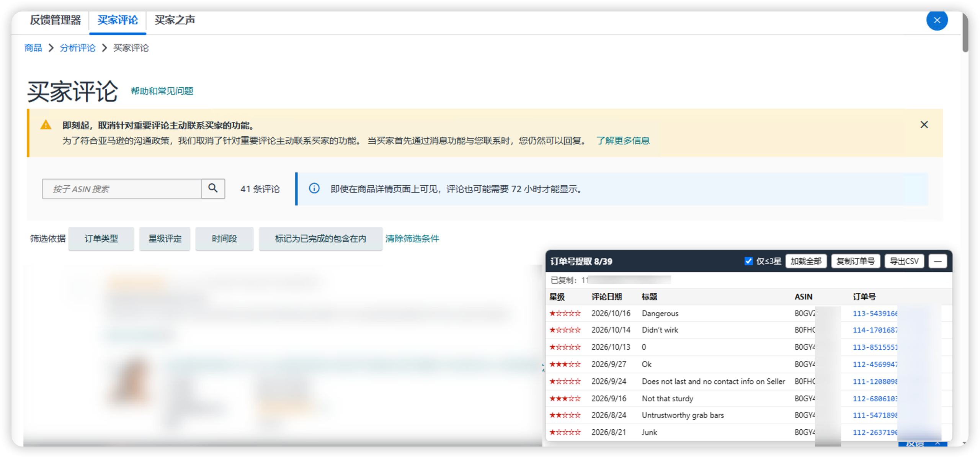
Task: Click the 复制订单号 button
Action: [855, 262]
